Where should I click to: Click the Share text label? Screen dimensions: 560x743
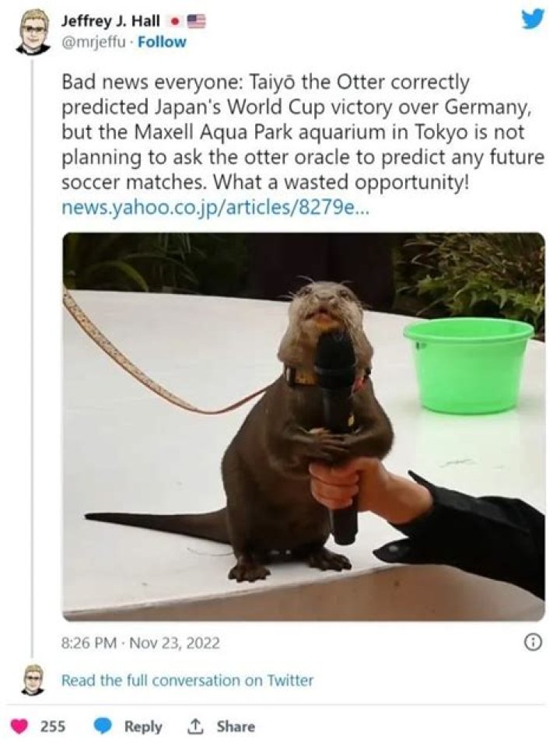coord(236,727)
